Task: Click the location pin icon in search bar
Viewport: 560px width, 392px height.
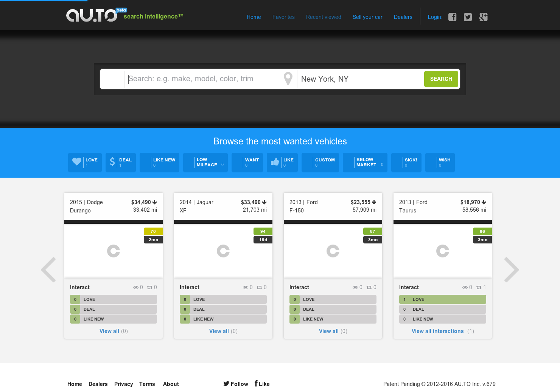Action: point(288,79)
